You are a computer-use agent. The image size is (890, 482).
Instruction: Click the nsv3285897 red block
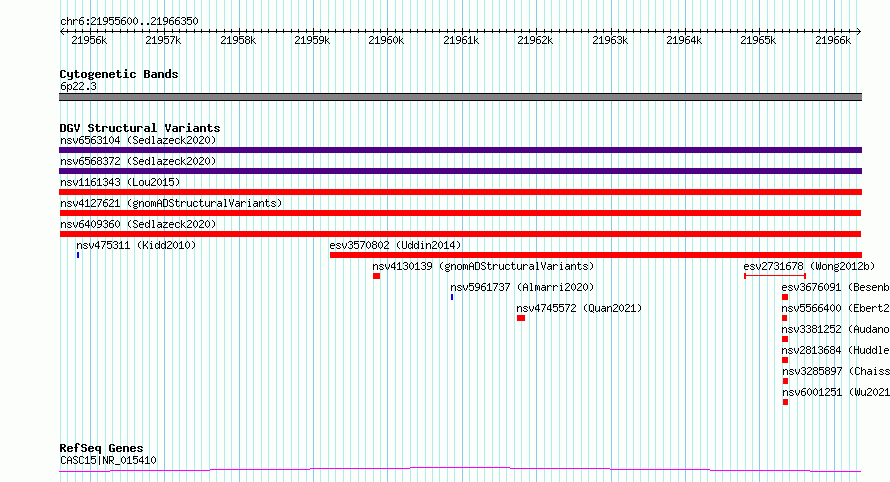(x=786, y=381)
